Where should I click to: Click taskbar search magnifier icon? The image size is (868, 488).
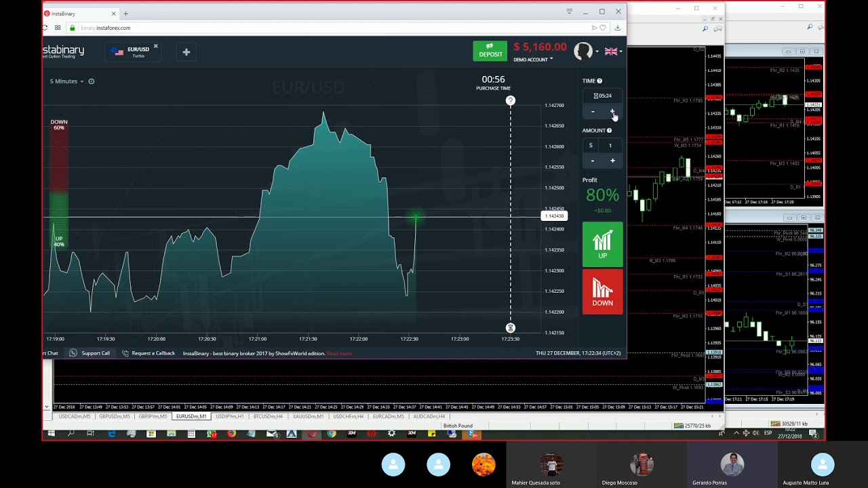[x=71, y=433]
